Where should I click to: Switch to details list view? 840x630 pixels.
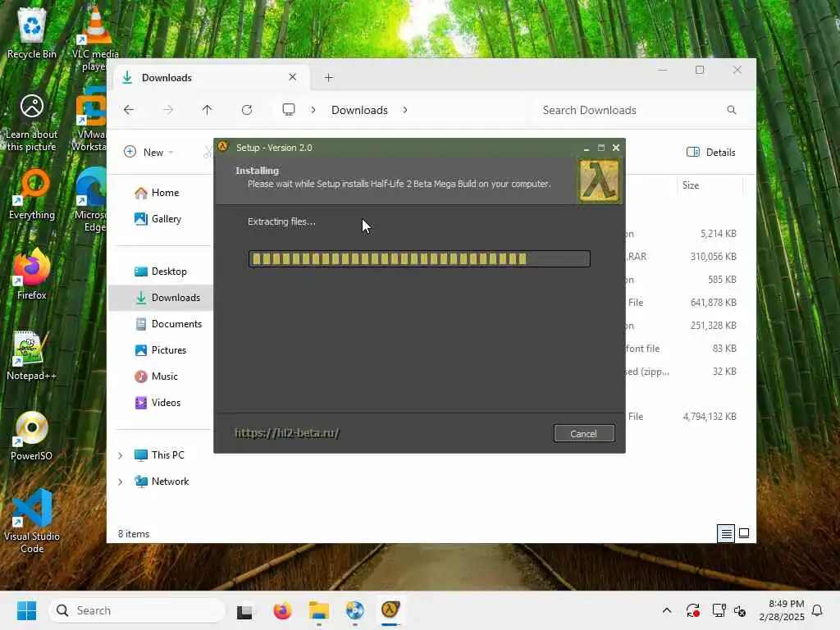727,533
